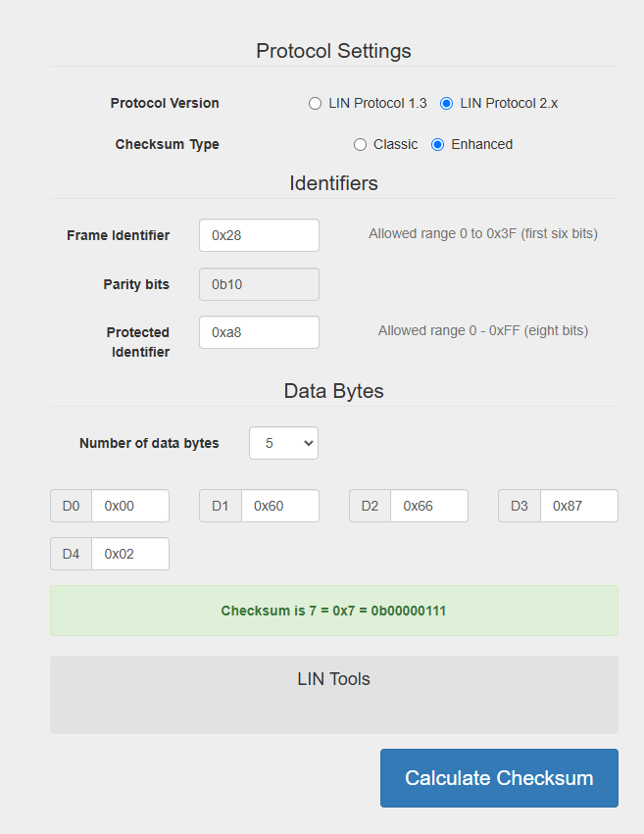Screen dimensions: 644x834
Task: Open Number of data bytes dropdown
Action: 283,443
